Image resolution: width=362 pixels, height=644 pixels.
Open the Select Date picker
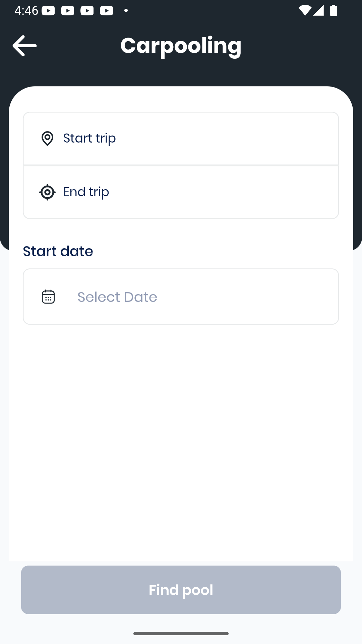tap(181, 297)
